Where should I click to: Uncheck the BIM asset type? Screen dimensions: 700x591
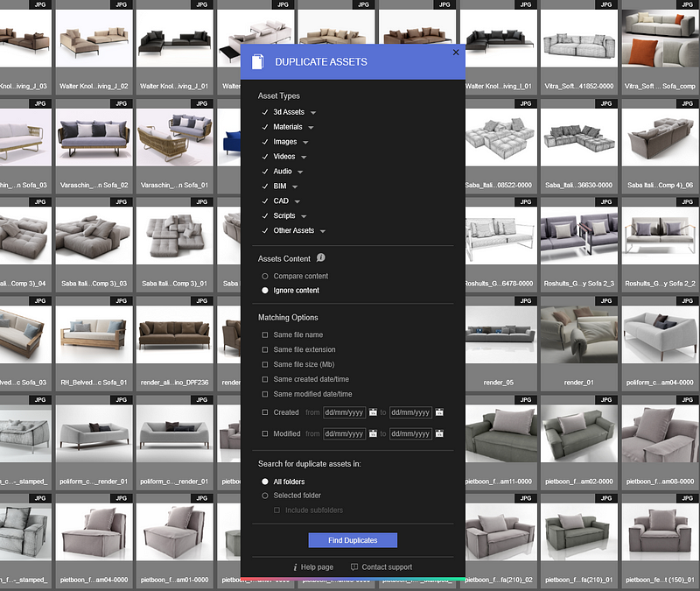click(265, 186)
